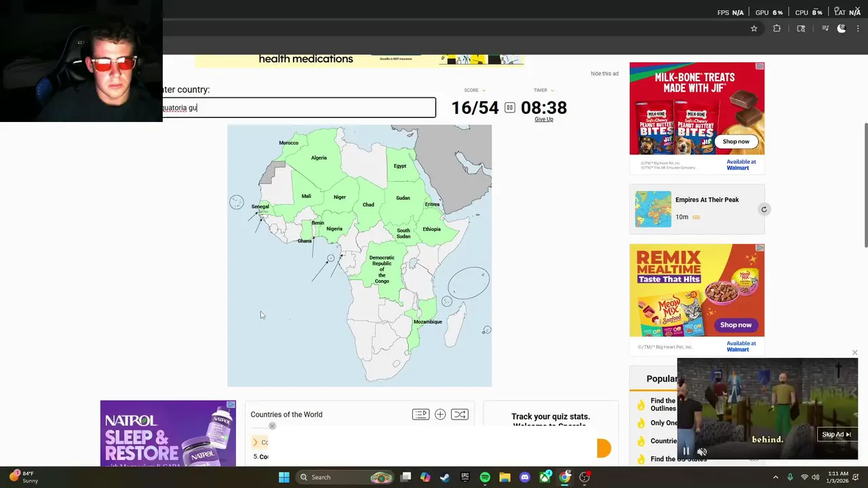Image resolution: width=868 pixels, height=488 pixels.
Task: Open Steam from the taskbar
Action: point(445,477)
